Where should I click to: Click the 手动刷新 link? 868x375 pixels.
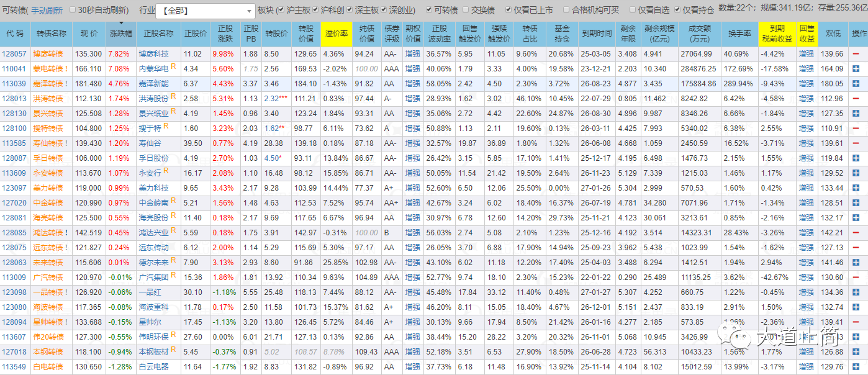[47, 11]
